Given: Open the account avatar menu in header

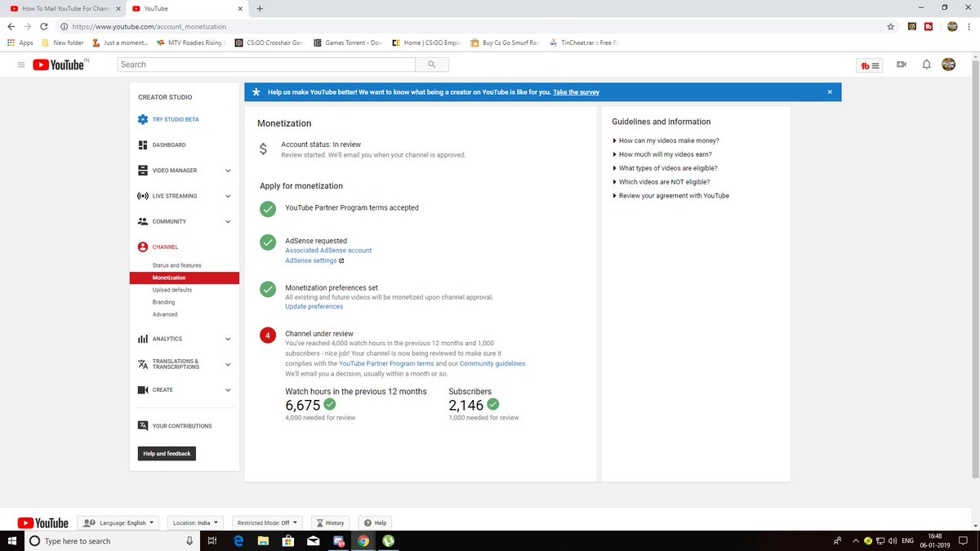Looking at the screenshot, I should pyautogui.click(x=949, y=64).
